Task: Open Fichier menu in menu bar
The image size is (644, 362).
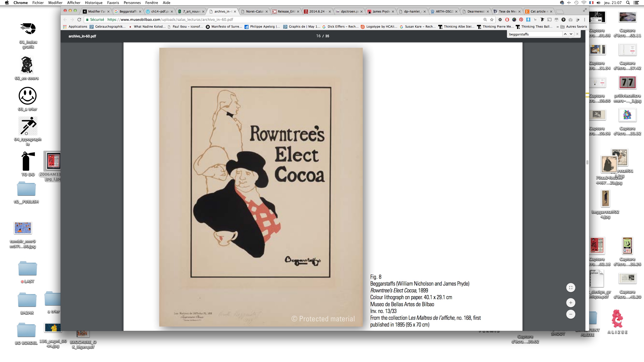Action: pyautogui.click(x=38, y=3)
